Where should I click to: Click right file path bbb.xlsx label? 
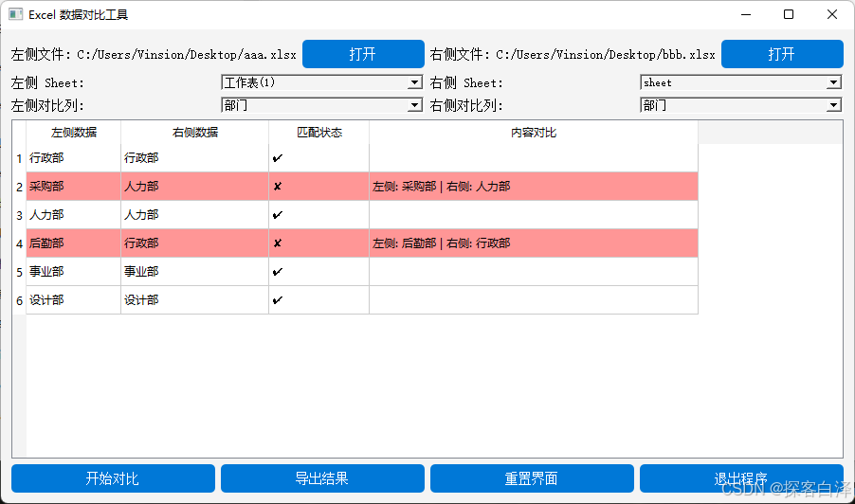tap(606, 55)
